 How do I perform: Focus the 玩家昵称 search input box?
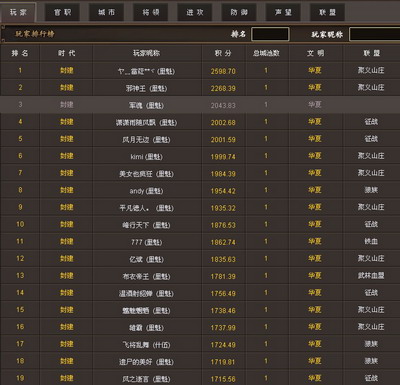coord(374,34)
